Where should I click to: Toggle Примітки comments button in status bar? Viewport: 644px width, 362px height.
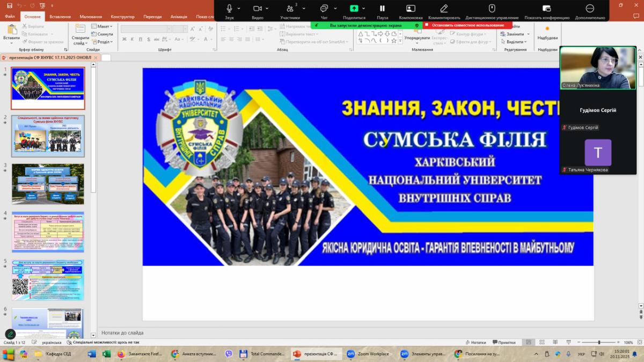[x=503, y=342]
